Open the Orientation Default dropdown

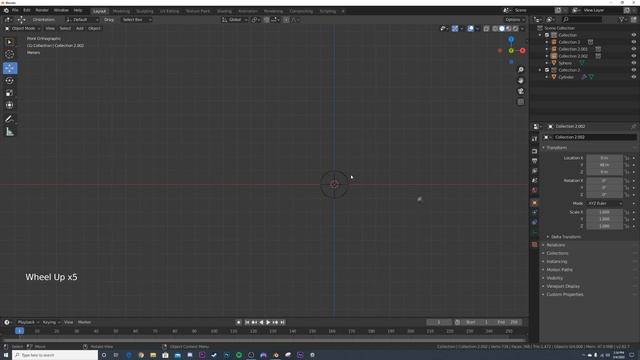(82, 20)
